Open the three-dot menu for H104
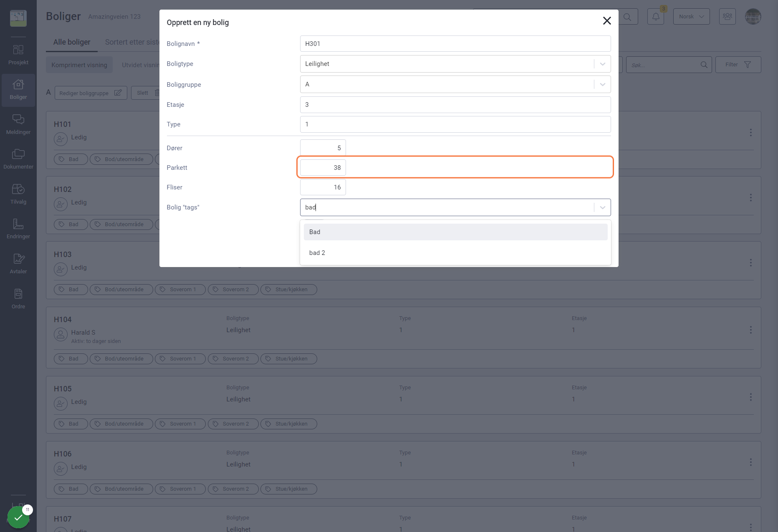 click(751, 330)
